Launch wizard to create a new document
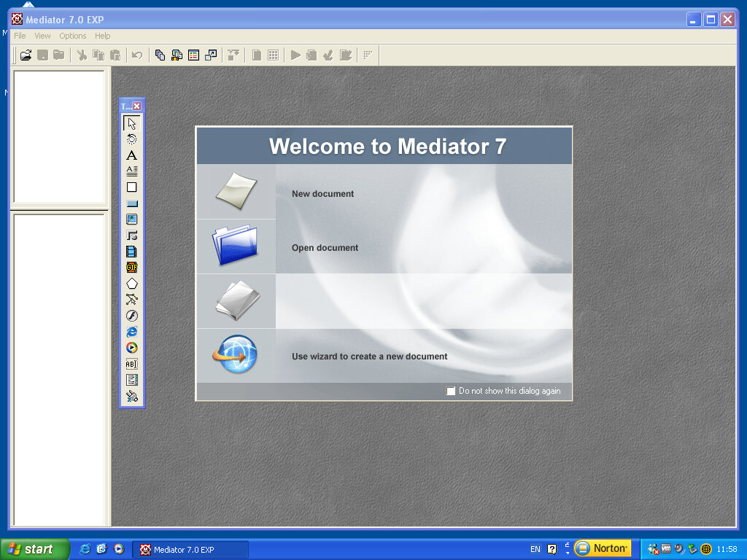Screen dimensions: 747x560 (x=369, y=357)
